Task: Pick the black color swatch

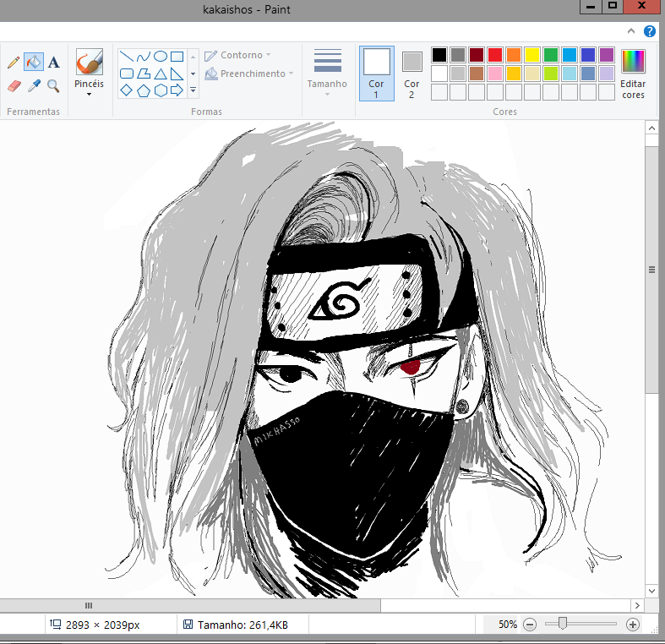Action: click(439, 55)
